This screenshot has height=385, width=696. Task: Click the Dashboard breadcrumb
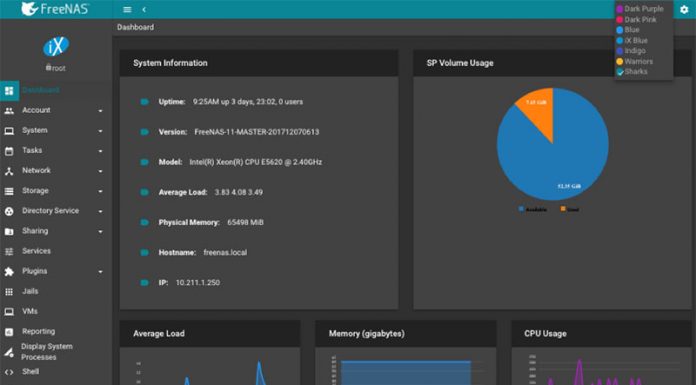click(x=135, y=27)
